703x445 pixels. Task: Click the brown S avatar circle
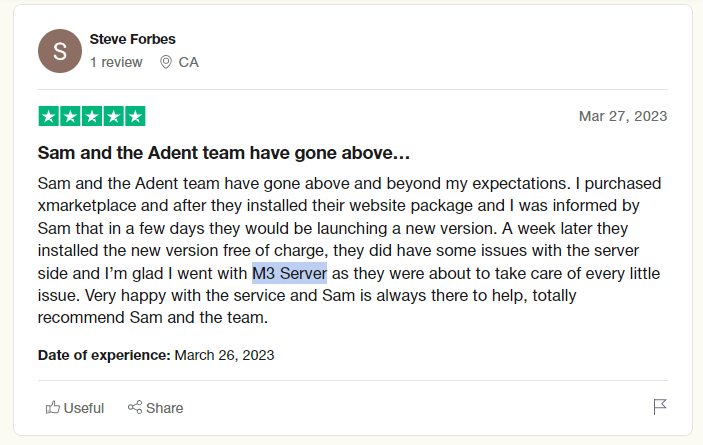pyautogui.click(x=60, y=51)
